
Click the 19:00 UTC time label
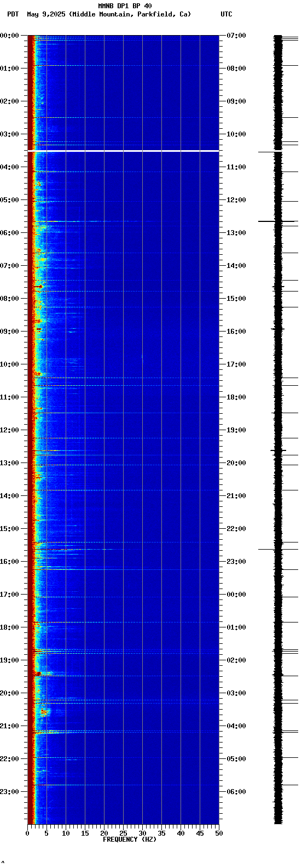click(x=236, y=430)
